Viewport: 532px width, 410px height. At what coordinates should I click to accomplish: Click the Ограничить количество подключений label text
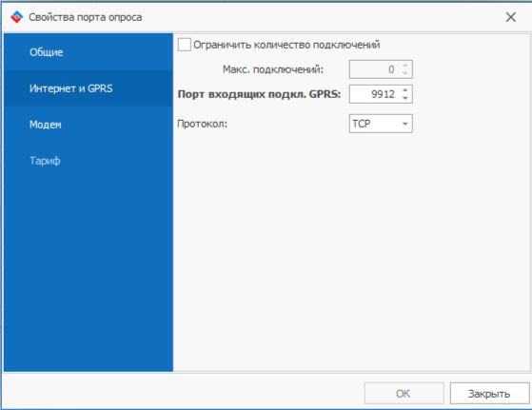coord(286,45)
